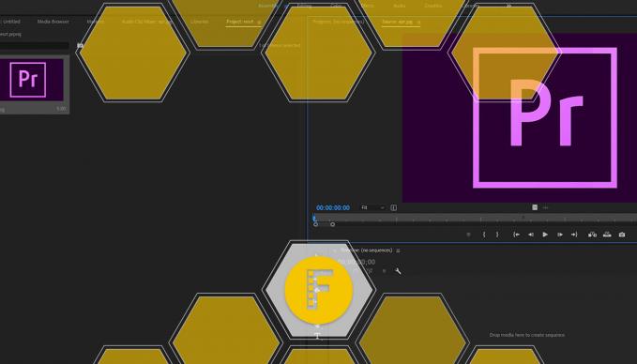
Task: Expand the workspaces overflow chevron
Action: (x=508, y=6)
